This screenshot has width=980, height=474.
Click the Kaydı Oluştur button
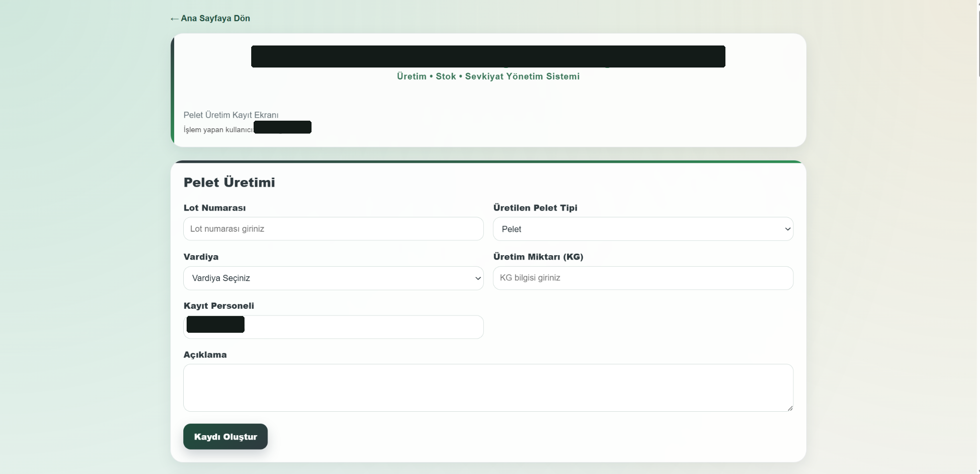pos(225,437)
